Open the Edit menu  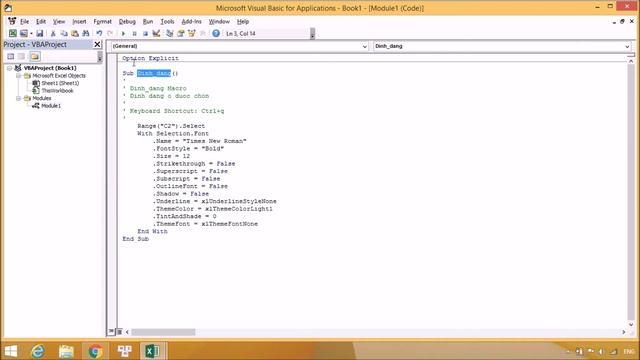[41, 22]
